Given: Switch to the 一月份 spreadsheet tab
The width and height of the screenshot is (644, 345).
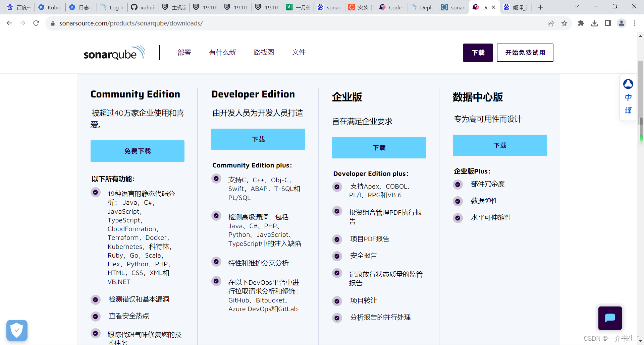Looking at the screenshot, I should pos(299,7).
